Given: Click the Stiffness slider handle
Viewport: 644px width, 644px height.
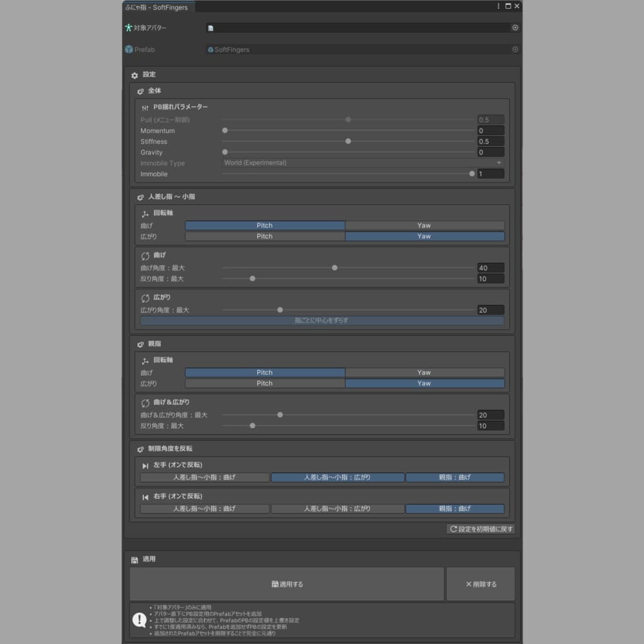Looking at the screenshot, I should (x=348, y=142).
